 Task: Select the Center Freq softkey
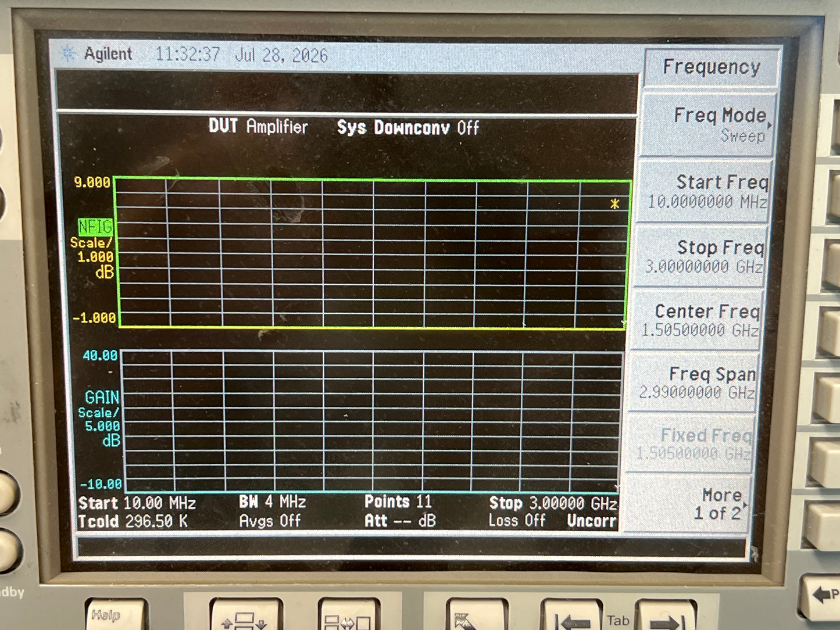[696, 320]
